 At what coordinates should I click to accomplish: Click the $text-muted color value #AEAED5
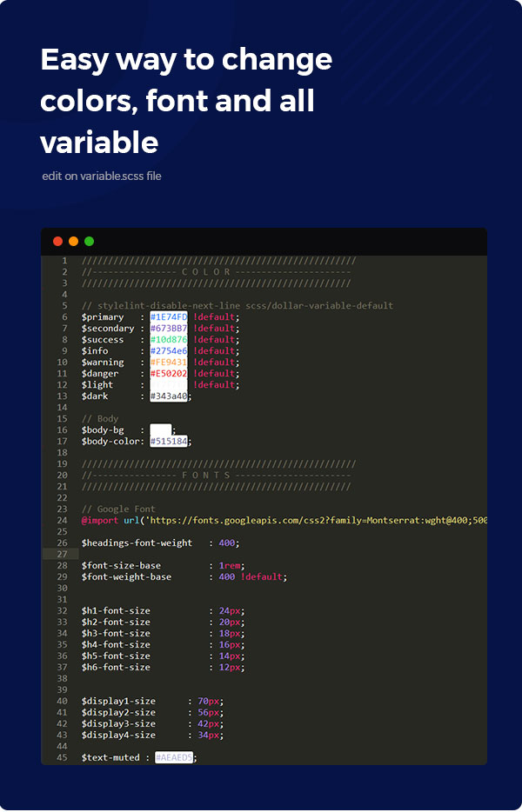174,758
